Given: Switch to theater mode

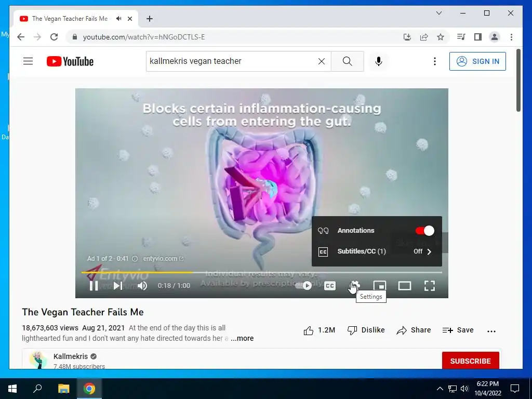Looking at the screenshot, I should pos(404,286).
